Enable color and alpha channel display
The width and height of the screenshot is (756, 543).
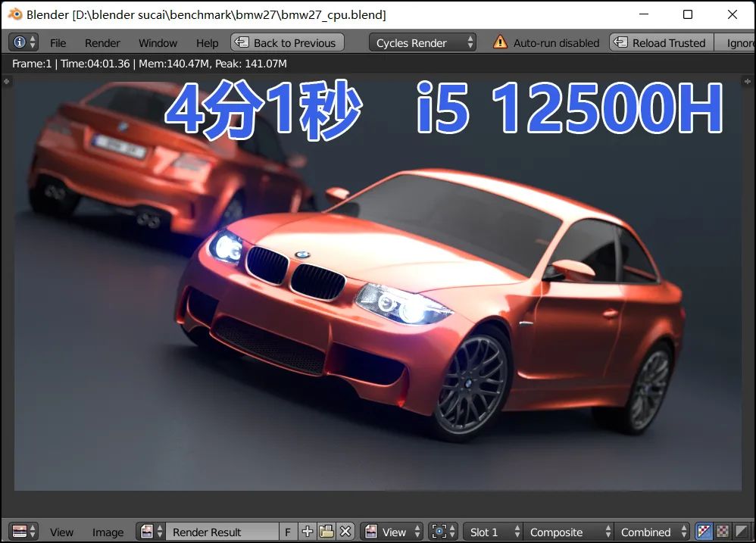pos(704,532)
